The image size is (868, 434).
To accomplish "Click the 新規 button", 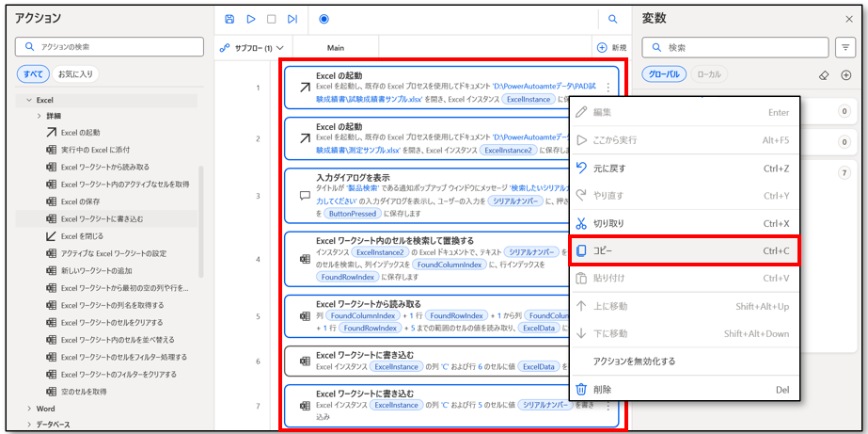I will tap(611, 47).
